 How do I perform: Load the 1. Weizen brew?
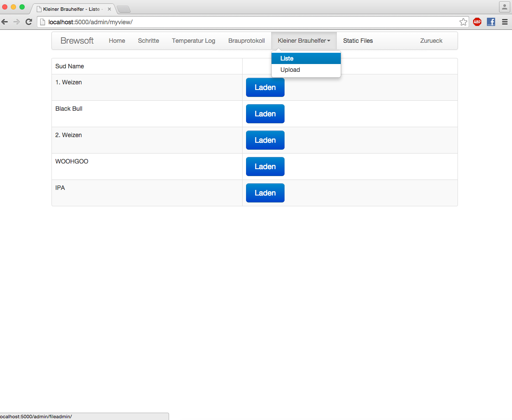click(x=265, y=87)
